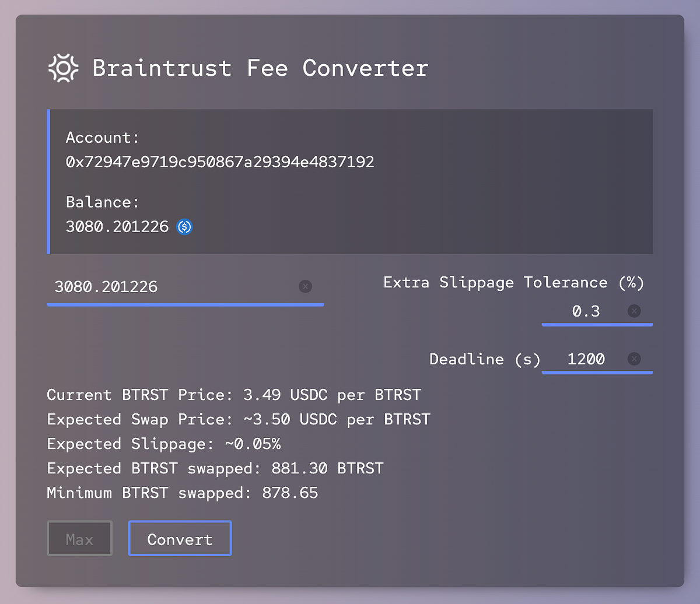The height and width of the screenshot is (604, 700).
Task: Click the Max button
Action: [x=79, y=538]
